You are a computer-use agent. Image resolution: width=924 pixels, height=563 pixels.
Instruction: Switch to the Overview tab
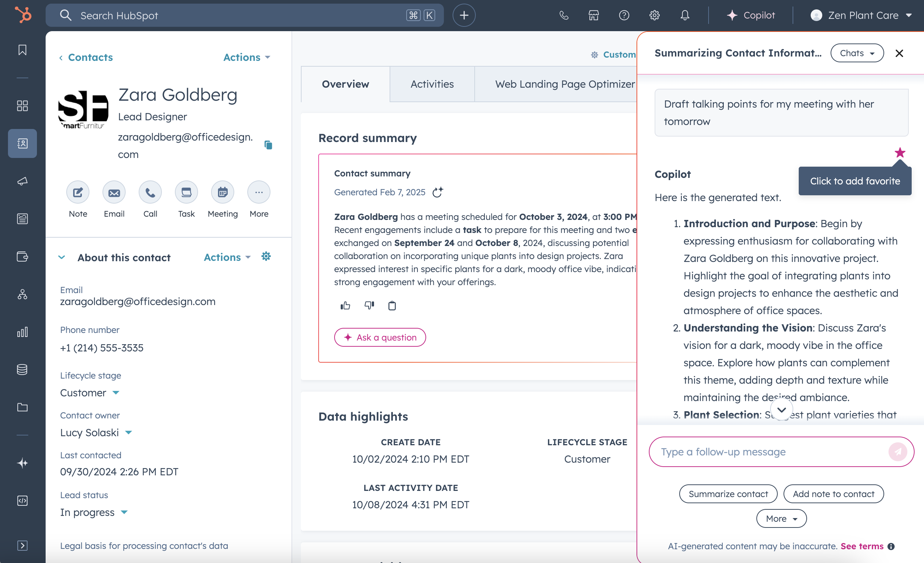345,84
